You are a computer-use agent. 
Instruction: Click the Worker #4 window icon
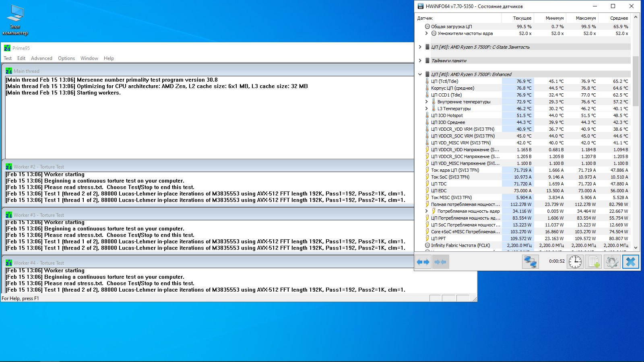(9, 263)
